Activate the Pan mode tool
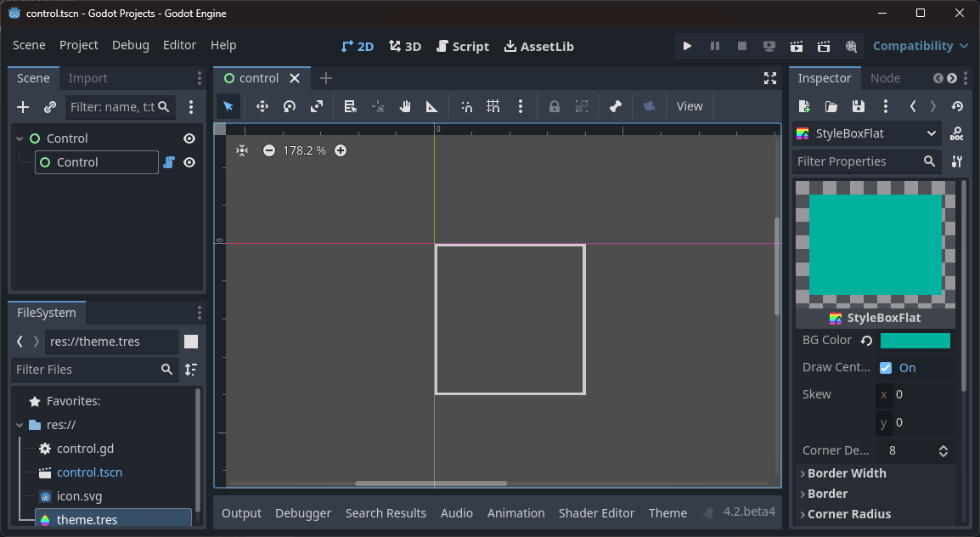 405,106
